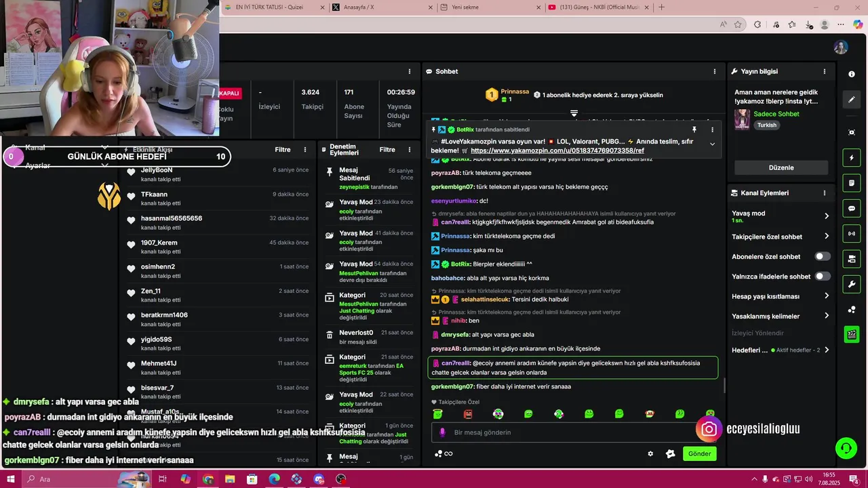Image resolution: width=868 pixels, height=488 pixels.
Task: Click the Turkish language tag
Action: tap(767, 125)
